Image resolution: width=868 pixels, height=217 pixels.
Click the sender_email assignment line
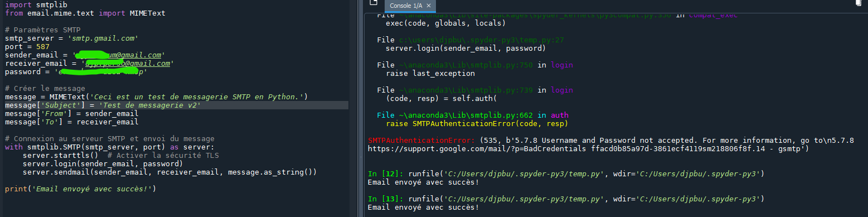tap(85, 55)
